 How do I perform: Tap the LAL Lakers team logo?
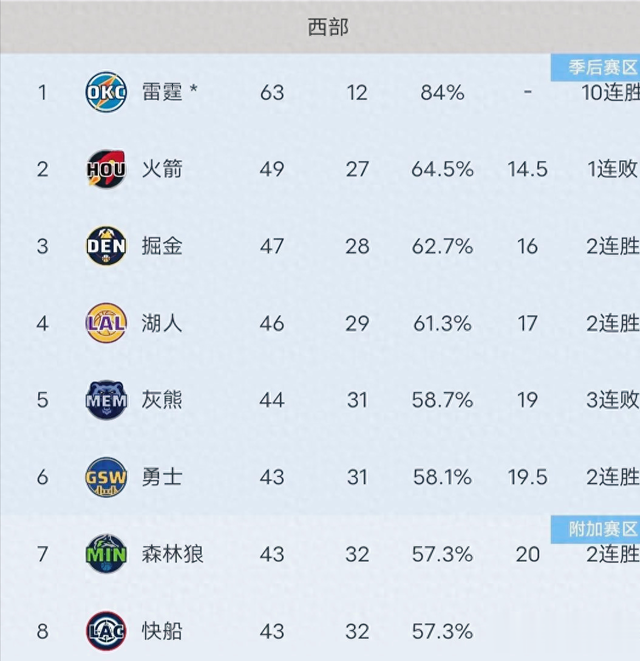tap(106, 323)
